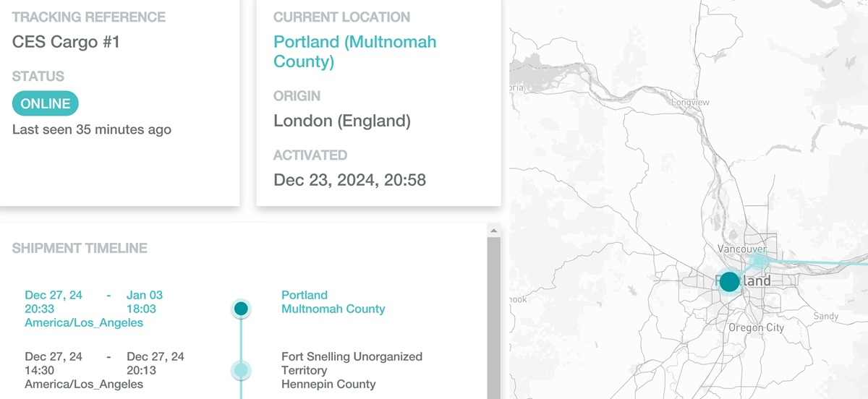Click the Longview label on the map
The height and width of the screenshot is (399, 868).
click(690, 103)
